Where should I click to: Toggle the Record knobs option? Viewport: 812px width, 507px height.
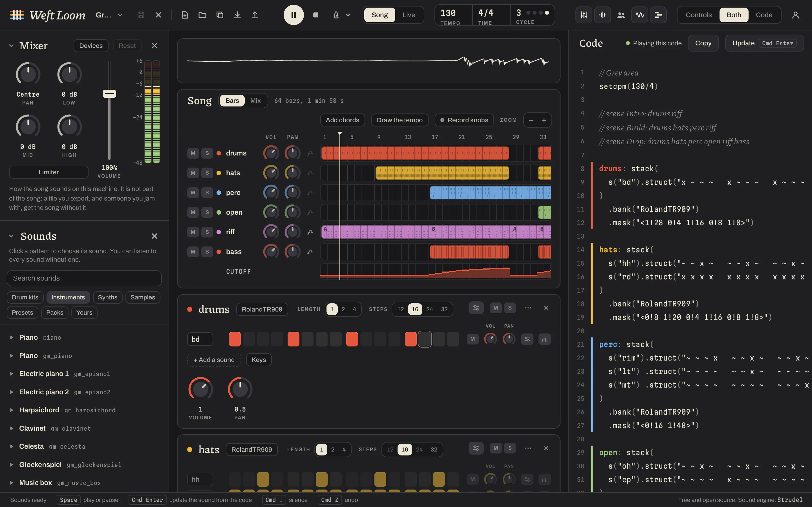[x=464, y=120]
